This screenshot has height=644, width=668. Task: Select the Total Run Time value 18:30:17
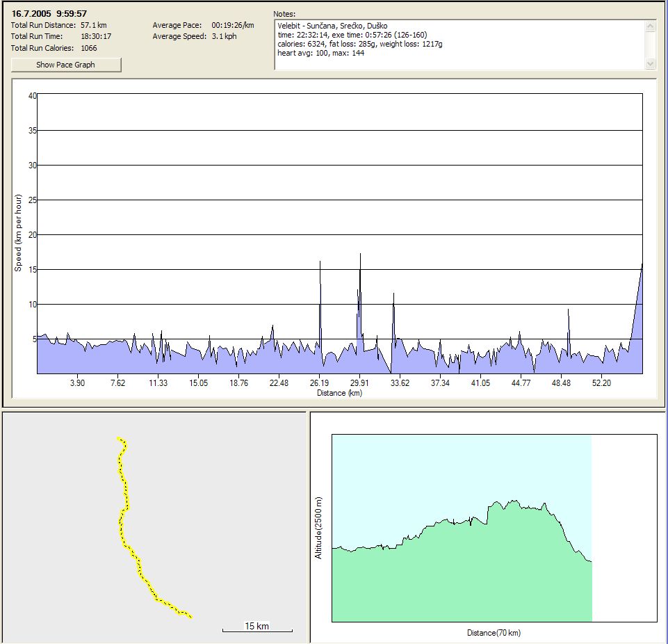coord(96,36)
